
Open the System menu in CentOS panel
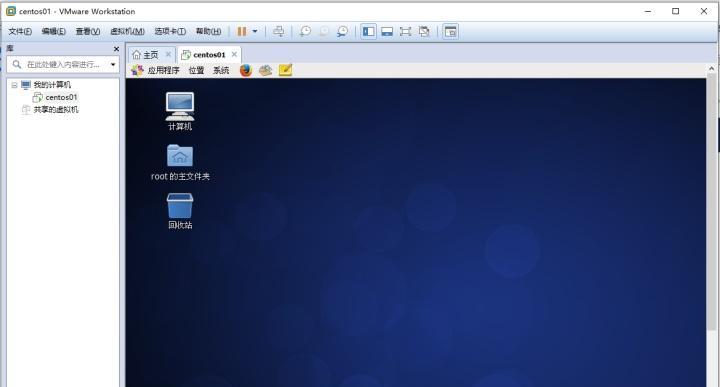pyautogui.click(x=221, y=70)
